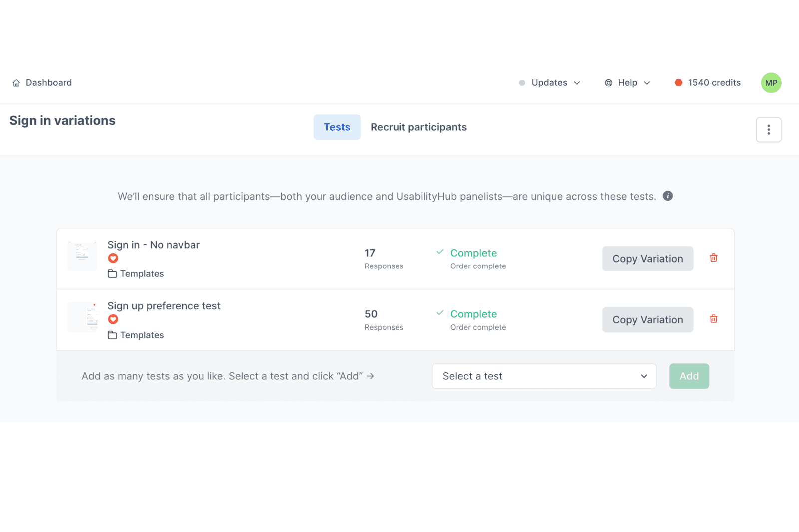
Task: Click the home icon beside Dashboard
Action: click(x=16, y=83)
